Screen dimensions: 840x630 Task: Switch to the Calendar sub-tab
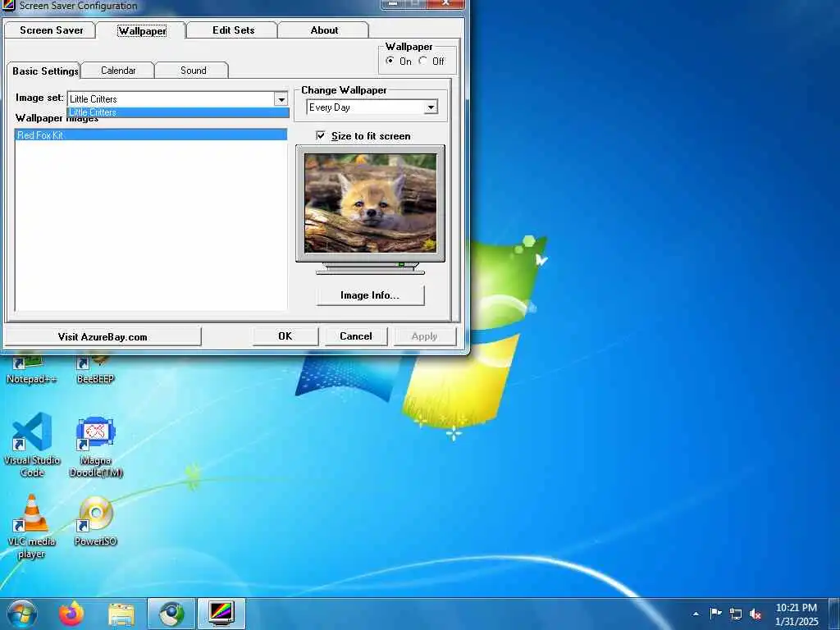(x=118, y=71)
